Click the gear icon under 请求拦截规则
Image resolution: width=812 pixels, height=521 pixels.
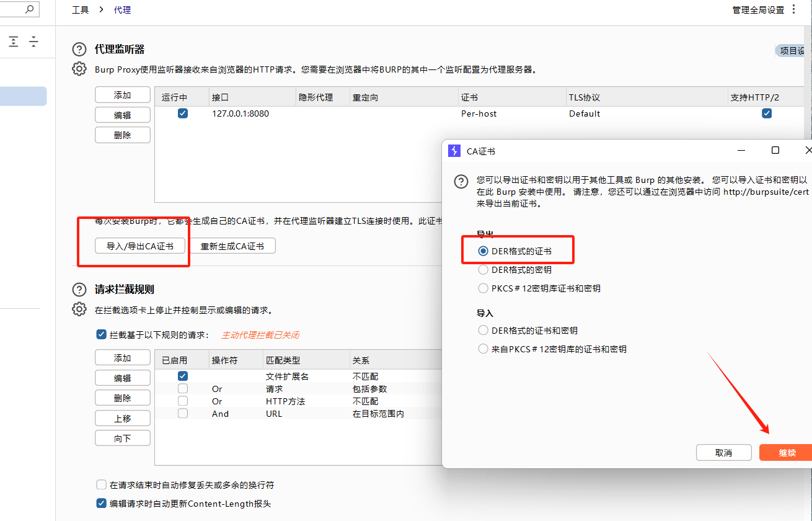pos(79,309)
